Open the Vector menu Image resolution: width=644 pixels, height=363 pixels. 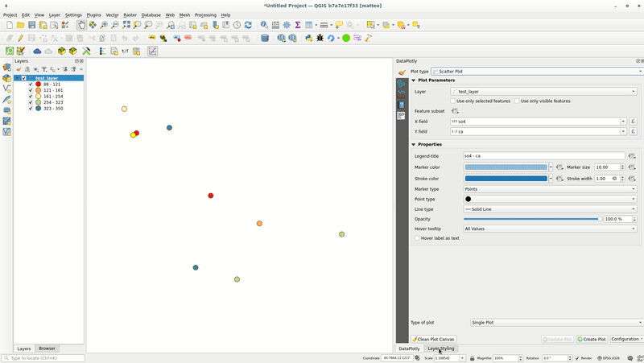[x=112, y=14]
